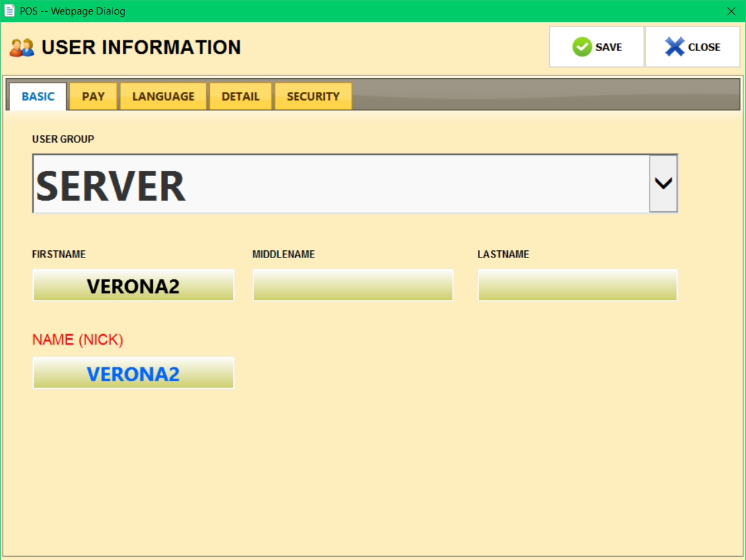Open the SECURITY tab

point(313,97)
